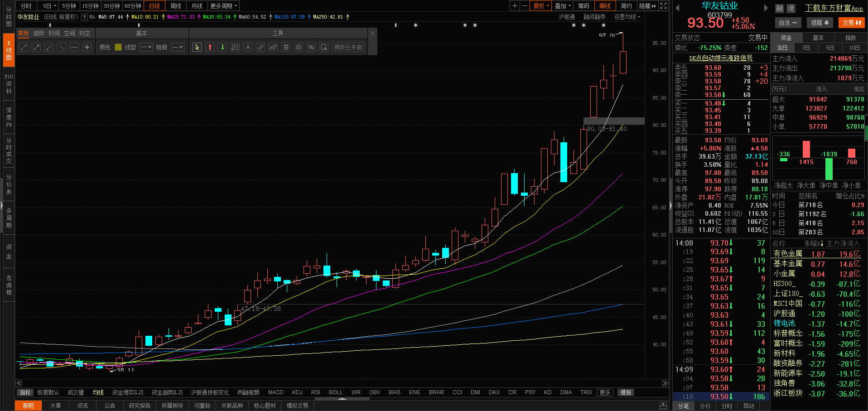Open 研究报告 research reports
This screenshot has height=411, width=868.
pos(140,406)
